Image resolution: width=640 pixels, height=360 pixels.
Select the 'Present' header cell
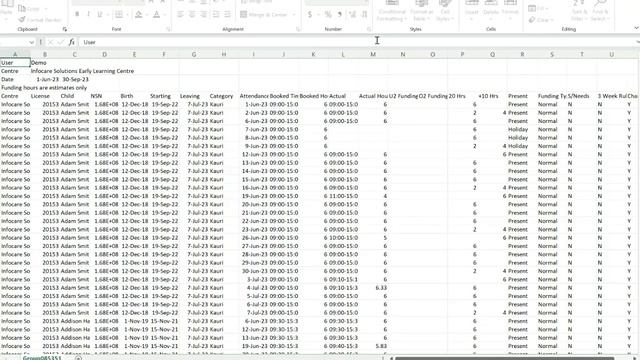tap(522, 96)
